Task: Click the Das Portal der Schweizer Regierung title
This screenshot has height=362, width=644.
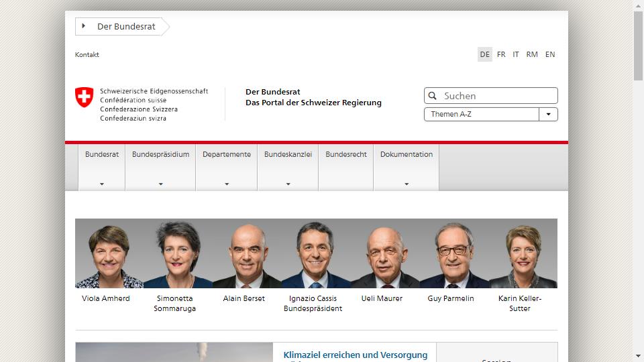Action: point(313,103)
